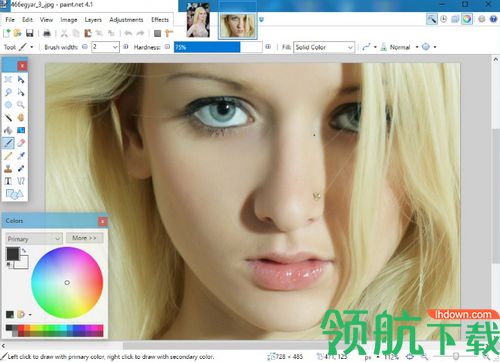
Task: Click the Undo arrow icon
Action: [128, 33]
